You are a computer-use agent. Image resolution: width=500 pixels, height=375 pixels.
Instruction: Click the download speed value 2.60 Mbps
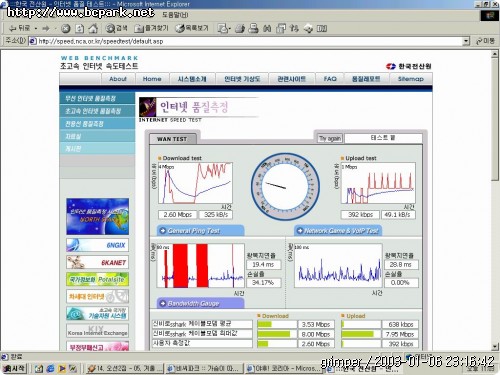coord(177,215)
